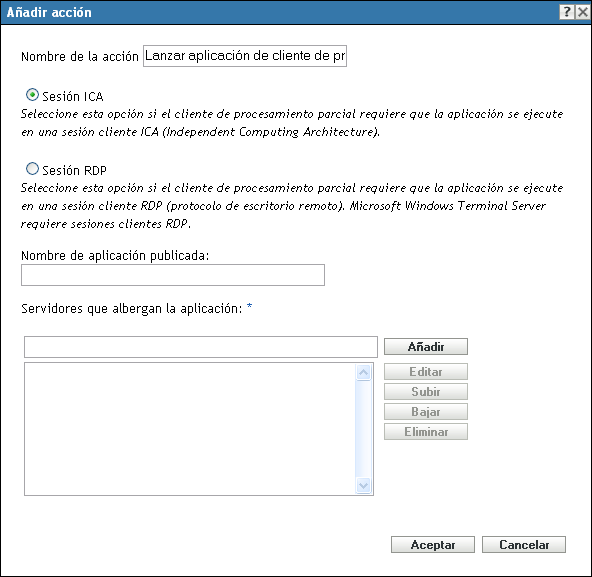Image resolution: width=592 pixels, height=577 pixels.
Task: Confirm the dialog with Aceptar
Action: [x=433, y=545]
